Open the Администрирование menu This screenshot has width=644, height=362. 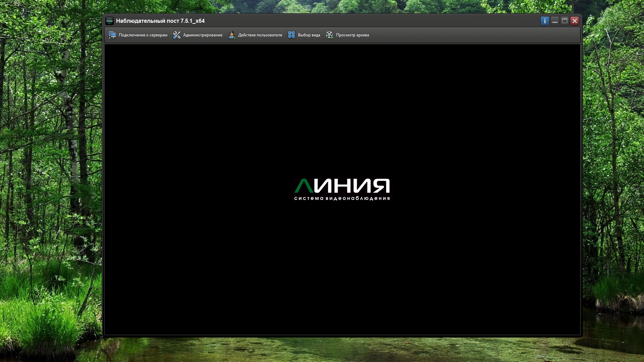198,35
